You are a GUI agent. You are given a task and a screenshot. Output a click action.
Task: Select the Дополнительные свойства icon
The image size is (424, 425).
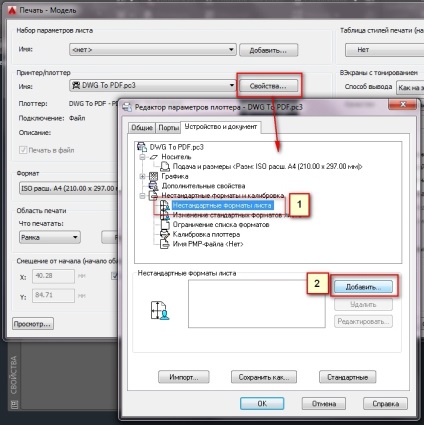pos(153,186)
